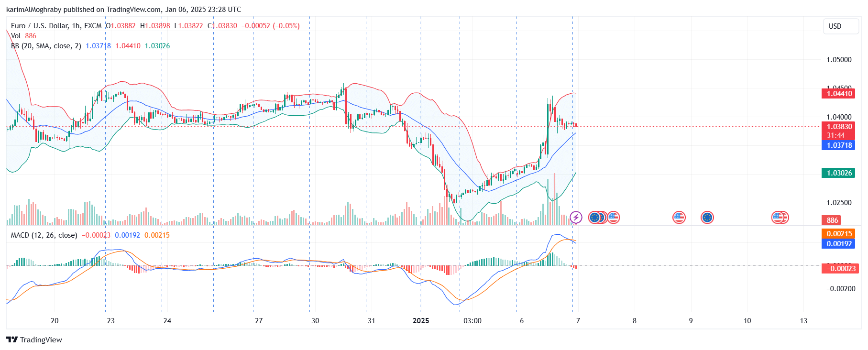Click date 30 on the time axis
The image size is (868, 350).
coord(315,321)
